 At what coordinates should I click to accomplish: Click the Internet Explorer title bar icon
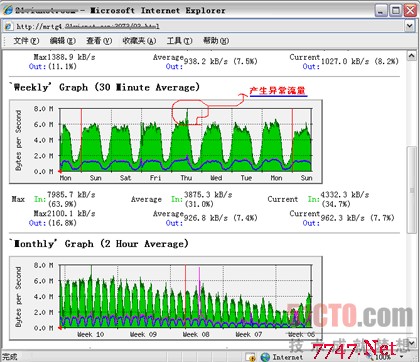pyautogui.click(x=7, y=10)
